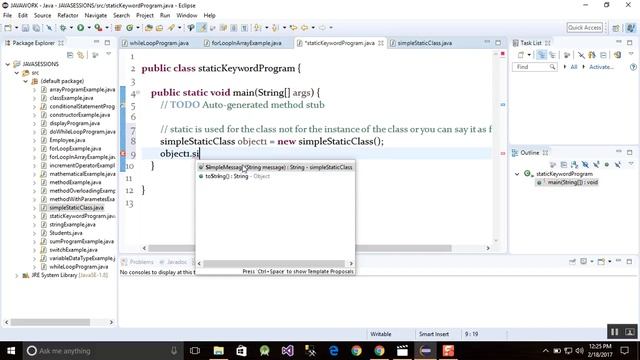Screen dimensions: 640x360
Task: Click the Activate... link in Task List
Action: click(601, 67)
